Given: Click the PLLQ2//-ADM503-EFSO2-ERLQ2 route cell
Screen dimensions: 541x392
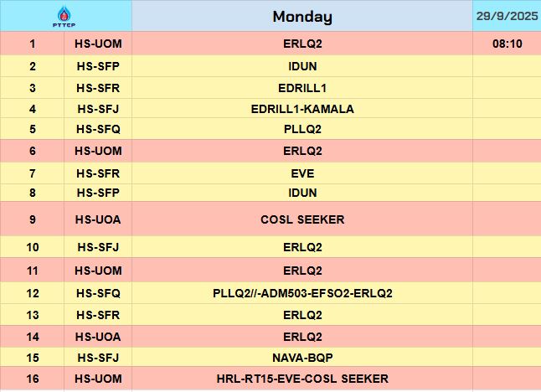Looking at the screenshot, I should (x=302, y=293).
